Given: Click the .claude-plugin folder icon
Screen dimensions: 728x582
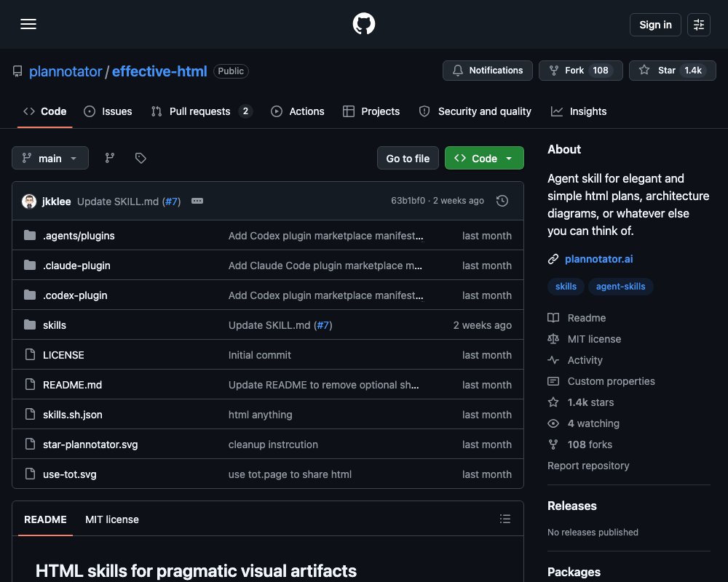Looking at the screenshot, I should point(30,265).
